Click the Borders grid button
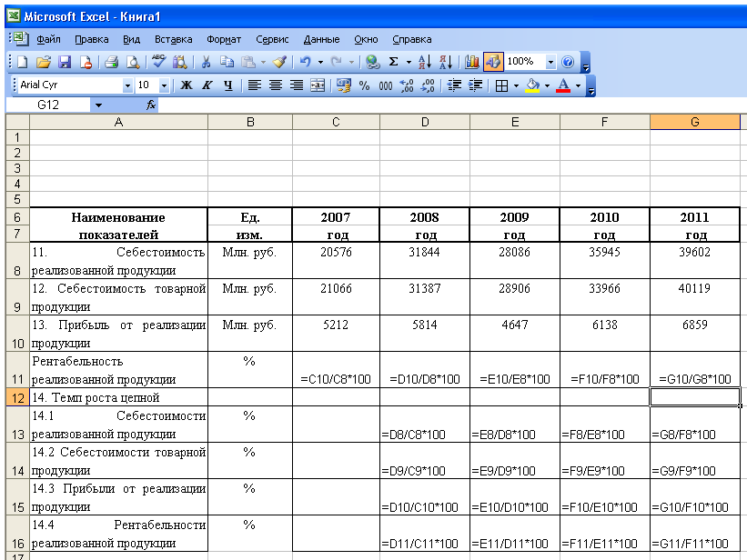 point(501,85)
